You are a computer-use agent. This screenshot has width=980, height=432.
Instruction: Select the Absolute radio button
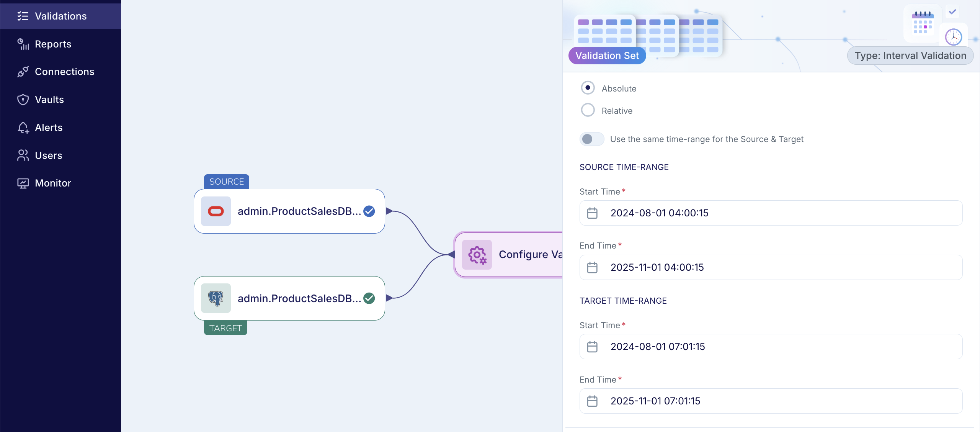click(x=588, y=88)
